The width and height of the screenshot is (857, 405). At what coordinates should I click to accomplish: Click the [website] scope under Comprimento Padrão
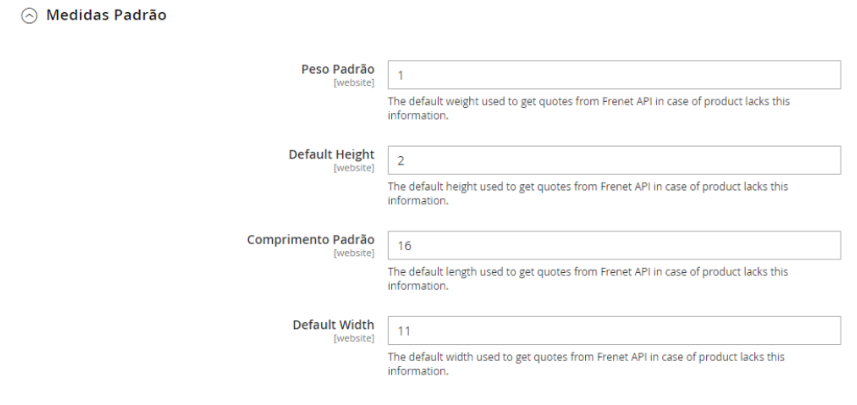tap(354, 252)
